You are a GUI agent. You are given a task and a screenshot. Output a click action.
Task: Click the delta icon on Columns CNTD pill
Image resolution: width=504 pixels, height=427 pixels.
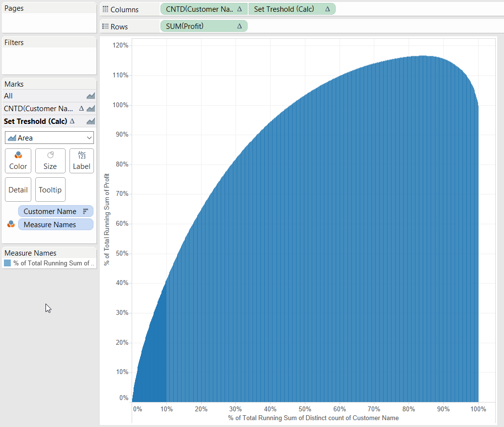tap(239, 9)
